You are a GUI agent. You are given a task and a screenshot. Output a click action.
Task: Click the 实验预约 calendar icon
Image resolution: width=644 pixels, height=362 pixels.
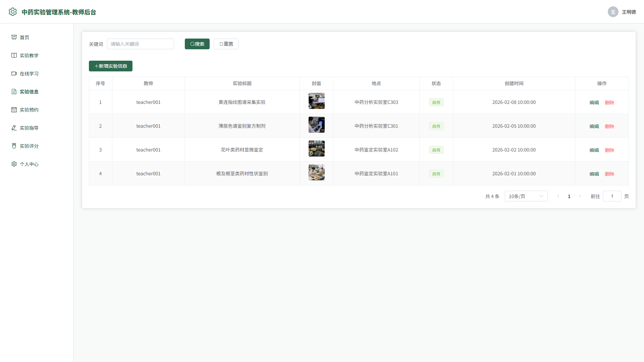click(14, 110)
